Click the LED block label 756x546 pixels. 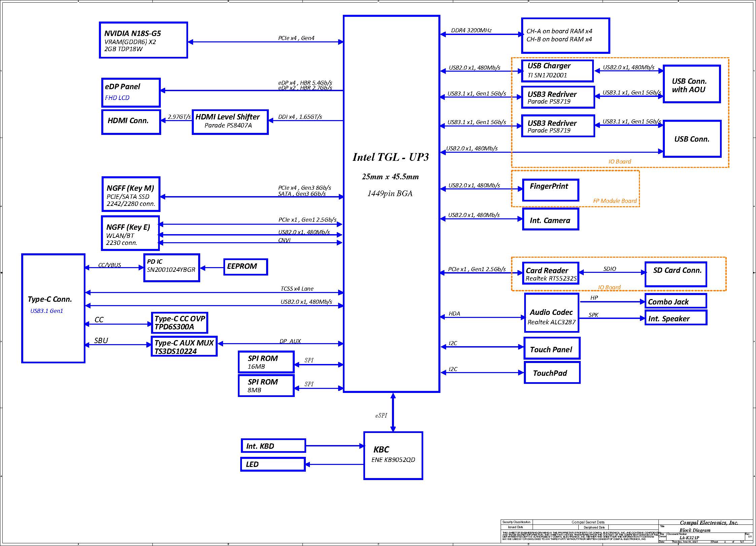[252, 465]
